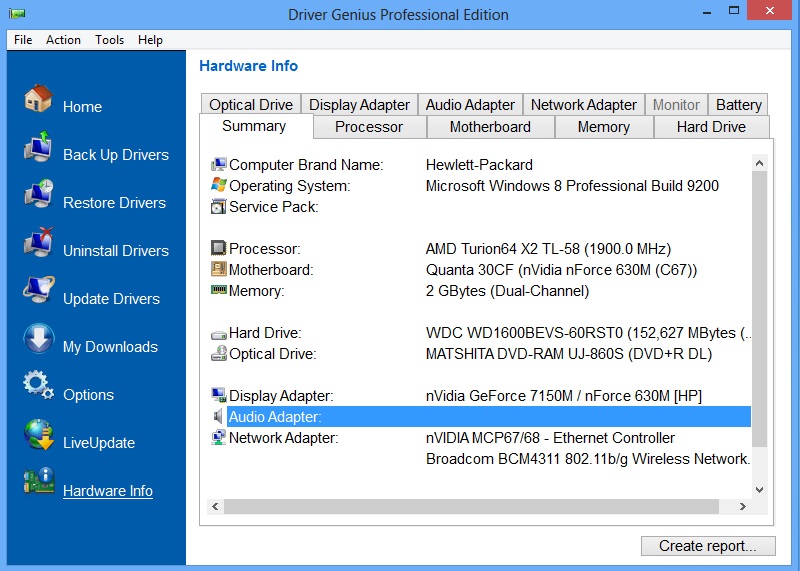Click the Service Pack row icon
This screenshot has width=800, height=571.
pyautogui.click(x=218, y=207)
